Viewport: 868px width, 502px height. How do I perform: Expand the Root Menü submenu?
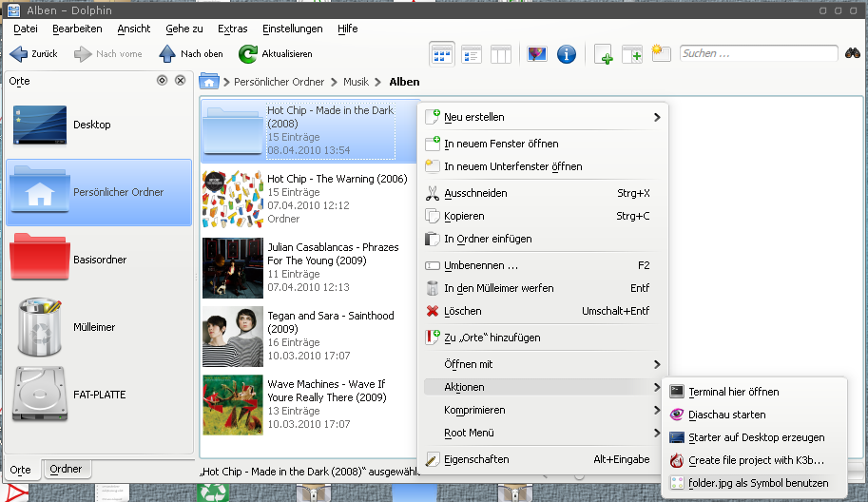pos(543,433)
